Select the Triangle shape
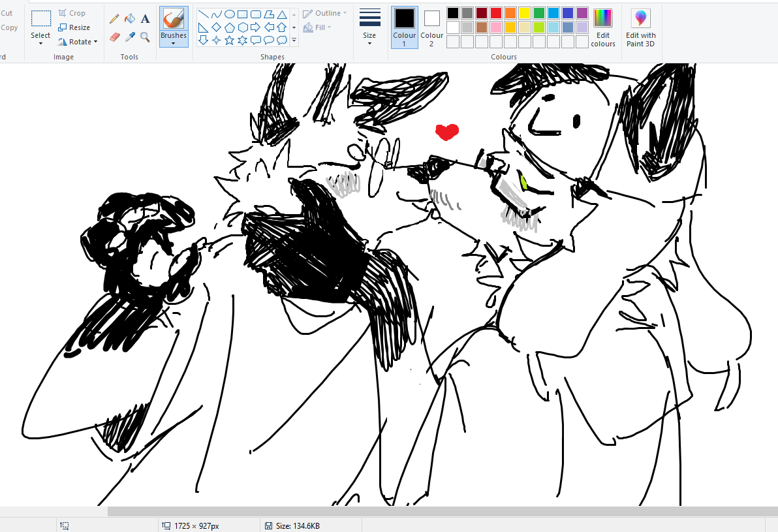 (282, 14)
